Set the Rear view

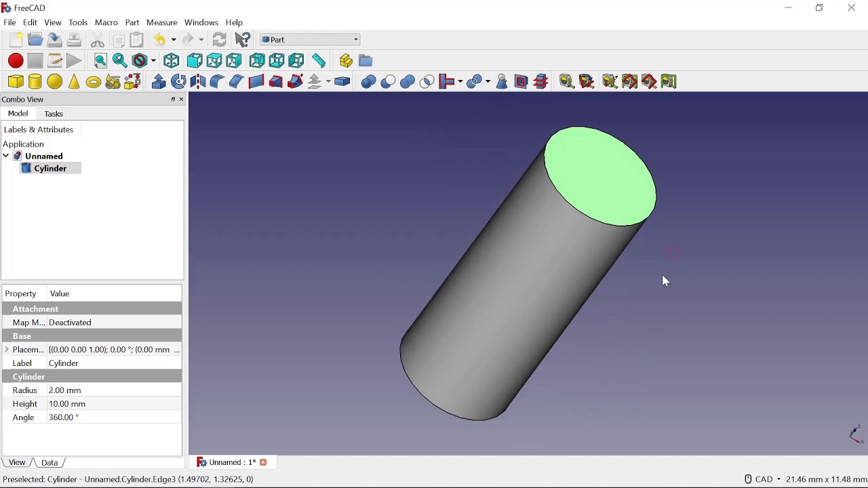point(258,61)
